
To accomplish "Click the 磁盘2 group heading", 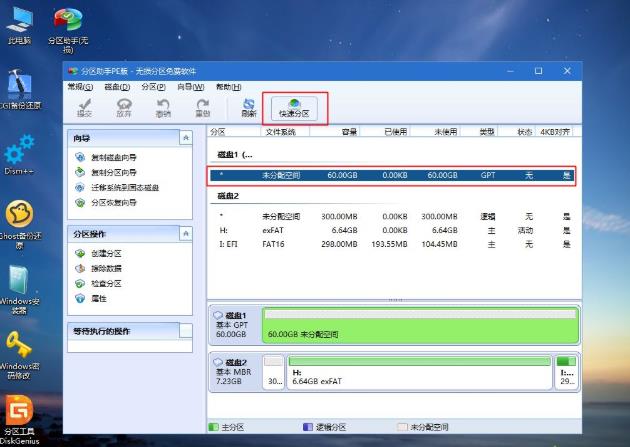I will (228, 196).
